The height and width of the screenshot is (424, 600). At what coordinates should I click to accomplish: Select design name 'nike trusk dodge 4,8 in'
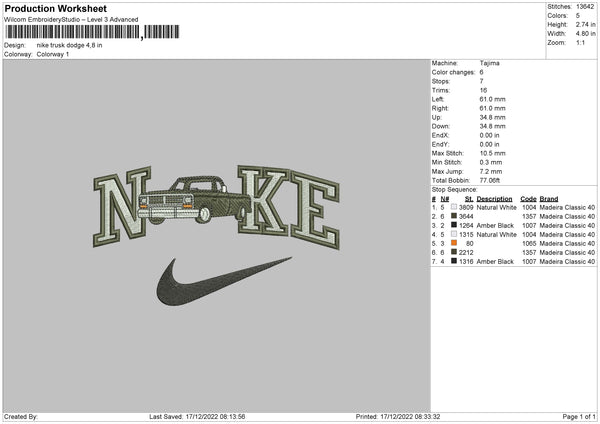[x=69, y=45]
